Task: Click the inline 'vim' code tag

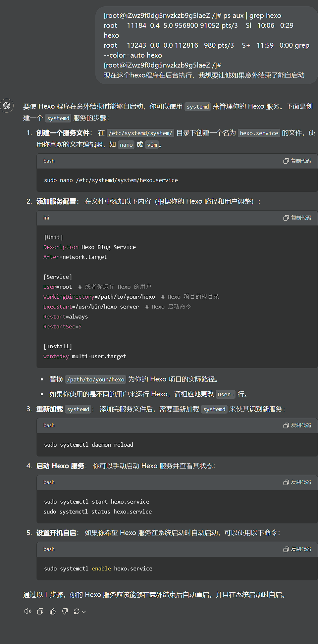Action: click(x=152, y=145)
